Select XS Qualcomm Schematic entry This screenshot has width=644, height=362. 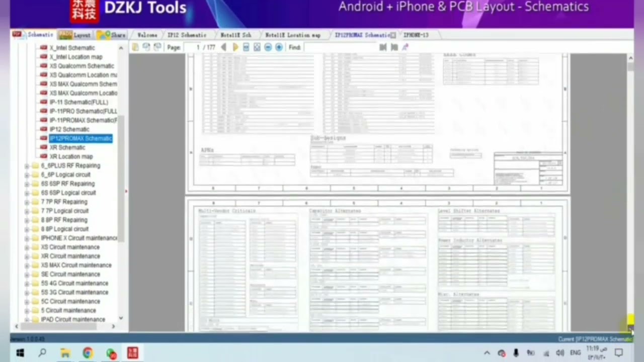coord(82,66)
